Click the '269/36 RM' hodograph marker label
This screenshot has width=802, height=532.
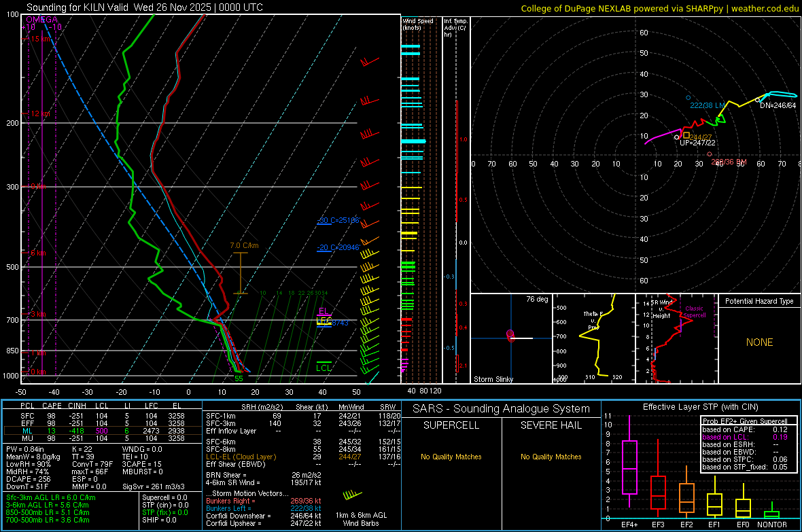tap(729, 162)
